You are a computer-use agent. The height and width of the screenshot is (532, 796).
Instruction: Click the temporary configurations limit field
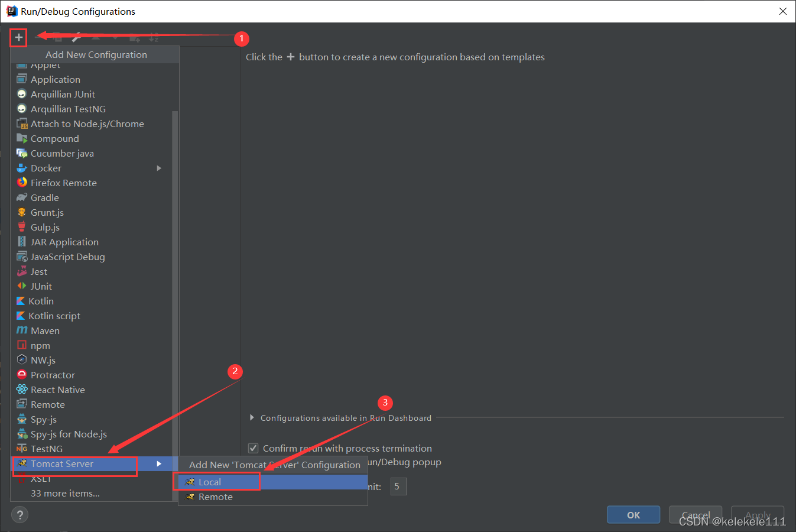click(398, 486)
